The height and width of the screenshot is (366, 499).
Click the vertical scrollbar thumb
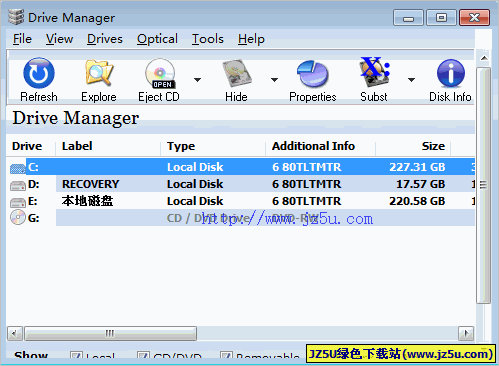pos(484,185)
